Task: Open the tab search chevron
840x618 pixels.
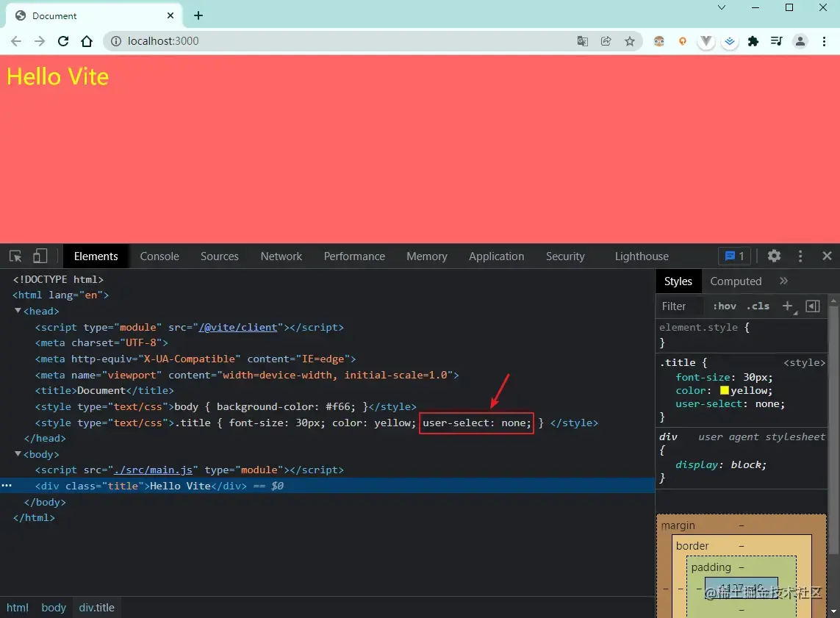Action: [722, 7]
